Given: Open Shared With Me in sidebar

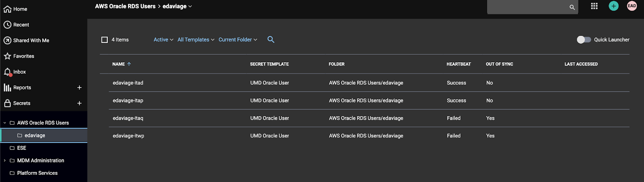Looking at the screenshot, I should coord(31,41).
